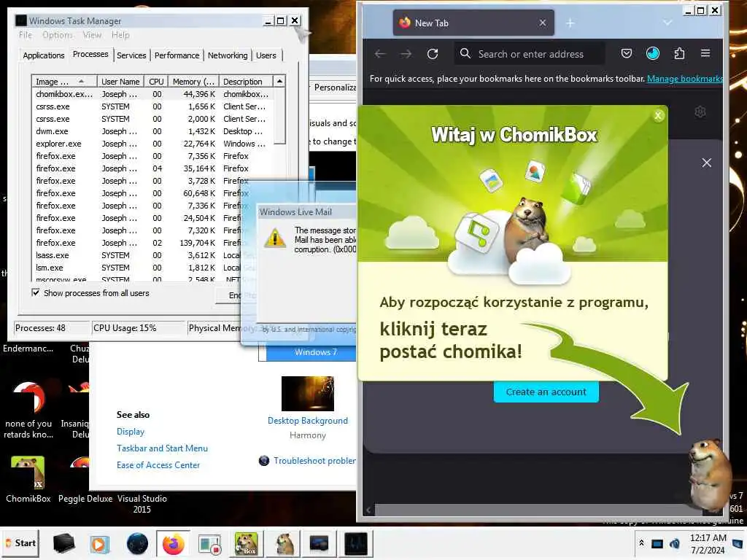Click the hamster icon on the taskbar
Image resolution: width=747 pixels, height=560 pixels.
pos(285,544)
